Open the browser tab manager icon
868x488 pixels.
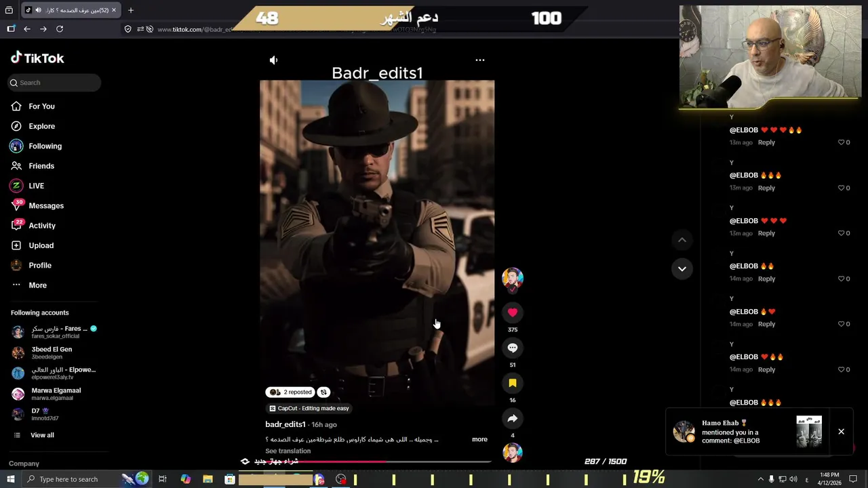(9, 10)
